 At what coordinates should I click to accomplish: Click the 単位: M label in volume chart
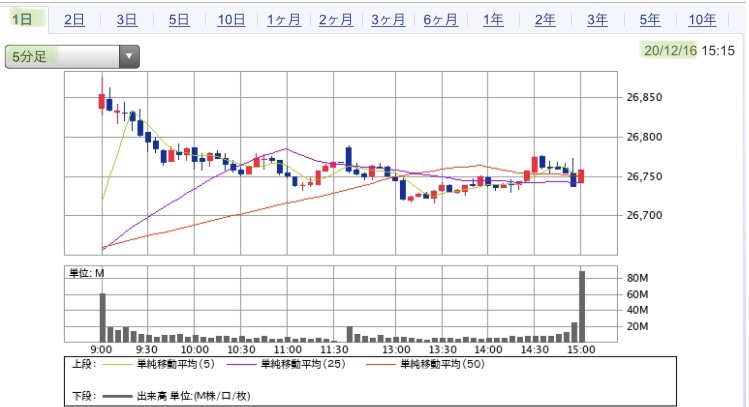86,273
